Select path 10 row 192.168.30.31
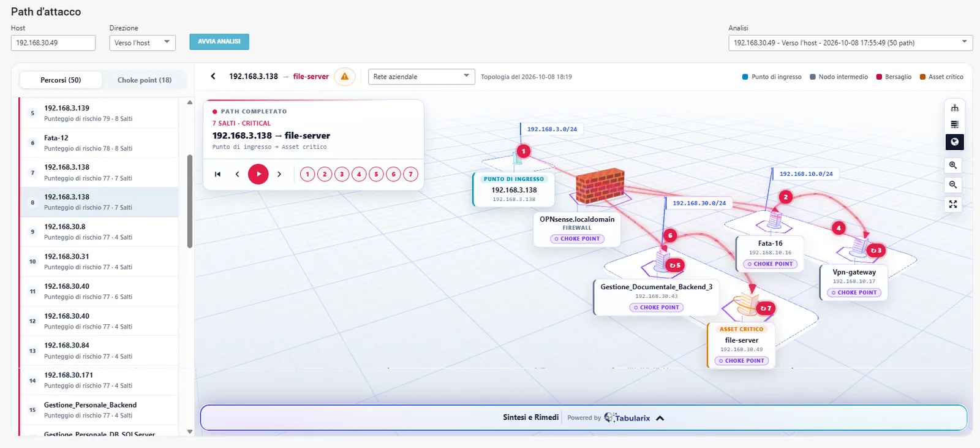This screenshot has width=980, height=448. [99, 262]
